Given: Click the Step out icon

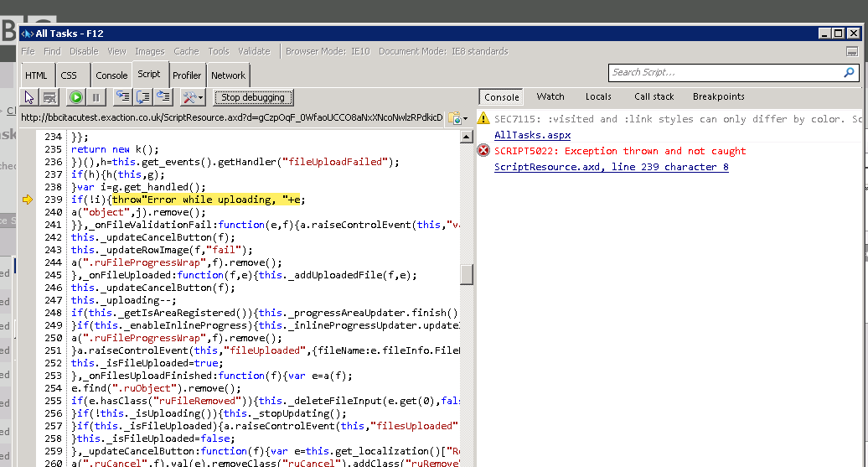Looking at the screenshot, I should 163,97.
